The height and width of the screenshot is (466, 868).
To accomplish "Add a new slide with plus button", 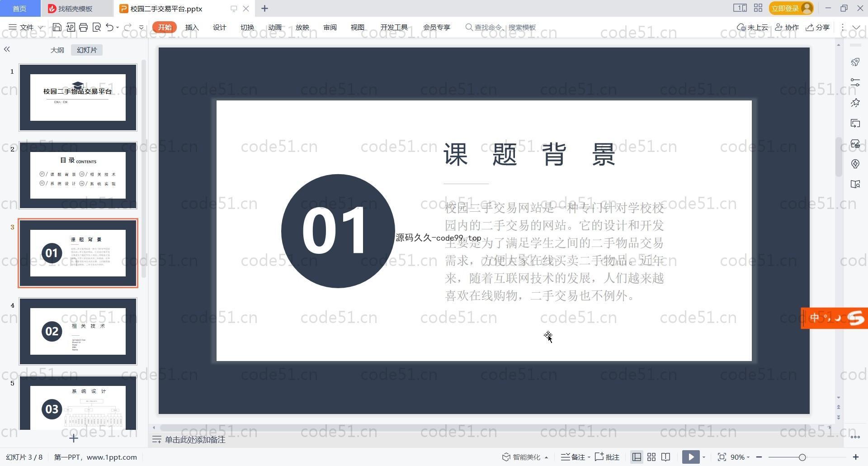I will point(74,437).
